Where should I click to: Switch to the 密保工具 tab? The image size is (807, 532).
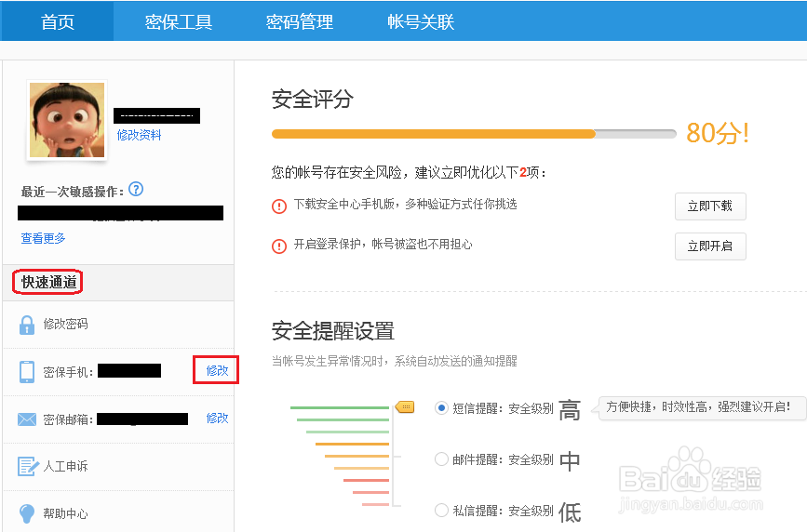tap(179, 22)
